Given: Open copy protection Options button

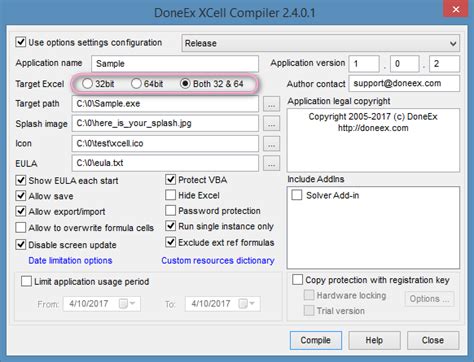Looking at the screenshot, I should click(x=429, y=299).
